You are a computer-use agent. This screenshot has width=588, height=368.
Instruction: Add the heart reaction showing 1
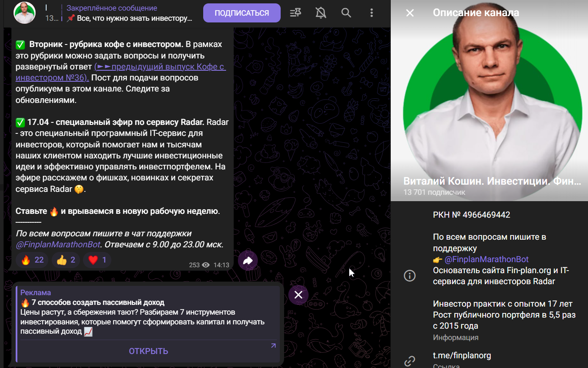tap(97, 260)
